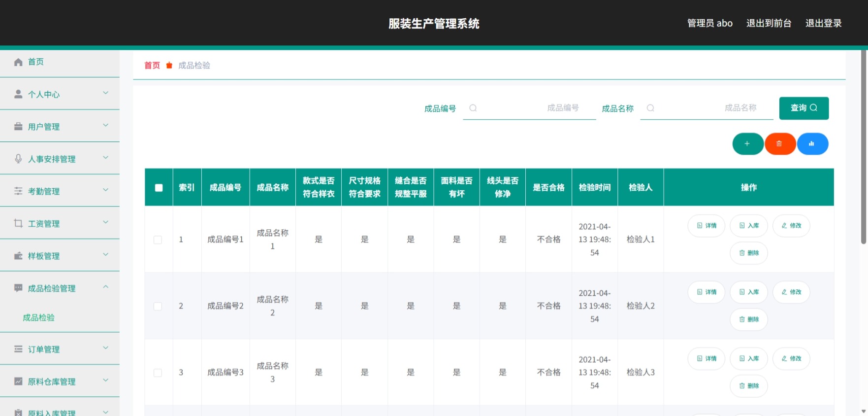Screen dimensions: 868x416
Task: Click 修改 for row 成品编号1
Action: 791,226
